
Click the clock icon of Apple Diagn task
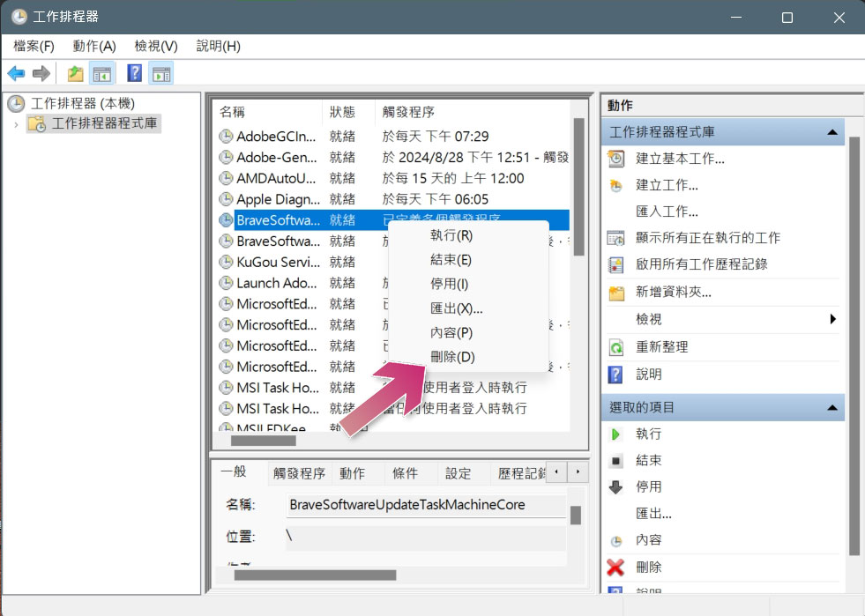point(226,199)
